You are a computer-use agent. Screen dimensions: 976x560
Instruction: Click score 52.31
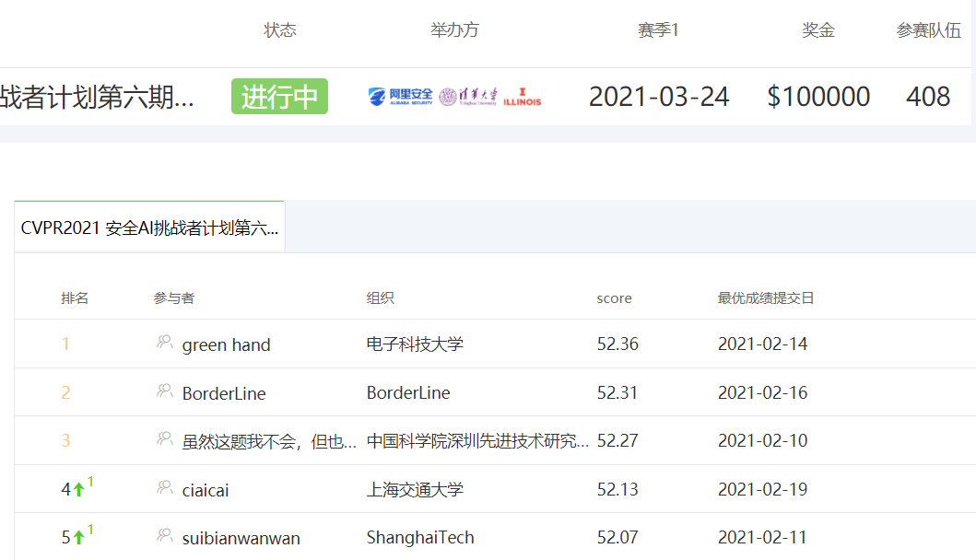click(617, 392)
